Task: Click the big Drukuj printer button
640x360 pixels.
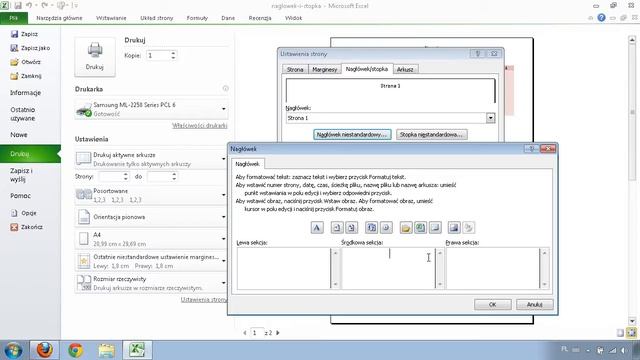Action: [95, 56]
